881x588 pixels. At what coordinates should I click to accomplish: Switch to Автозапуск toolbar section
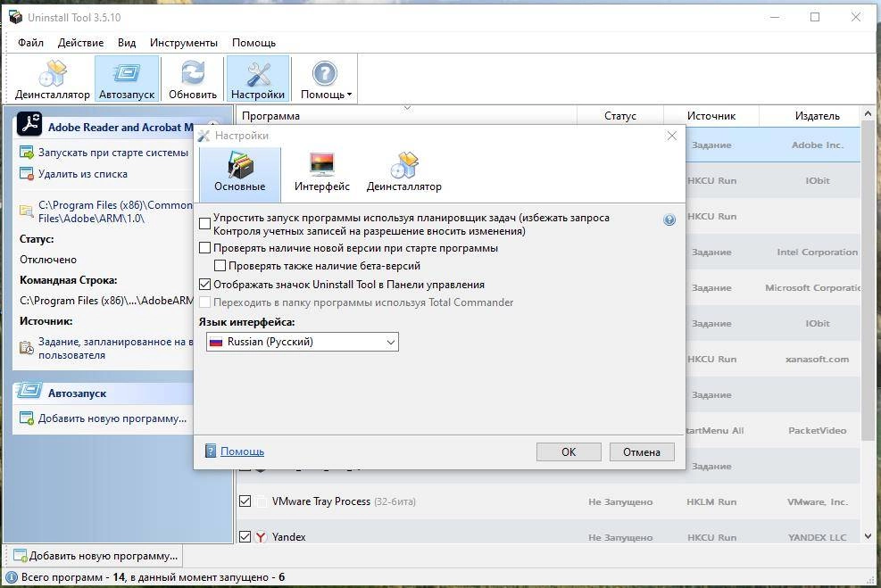[x=127, y=79]
